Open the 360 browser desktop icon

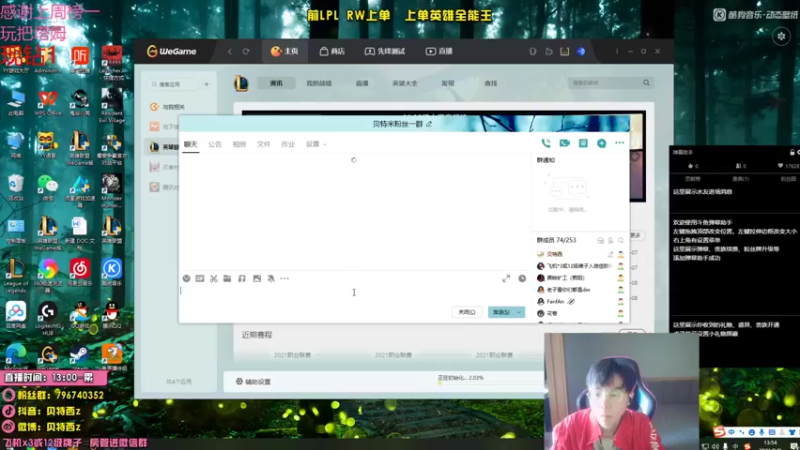[x=47, y=276]
